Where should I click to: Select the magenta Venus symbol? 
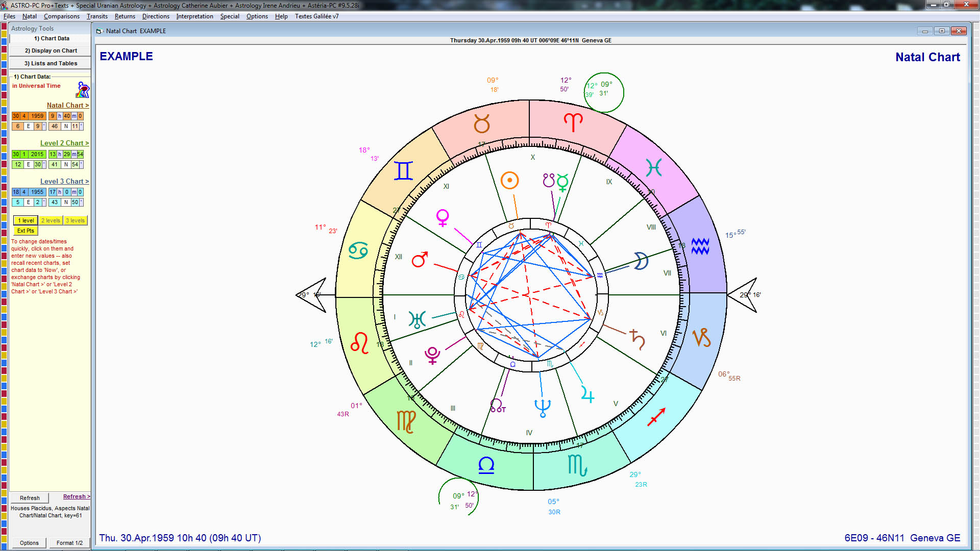443,218
